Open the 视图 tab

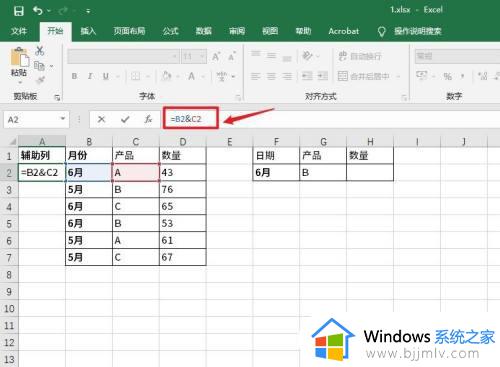click(270, 31)
